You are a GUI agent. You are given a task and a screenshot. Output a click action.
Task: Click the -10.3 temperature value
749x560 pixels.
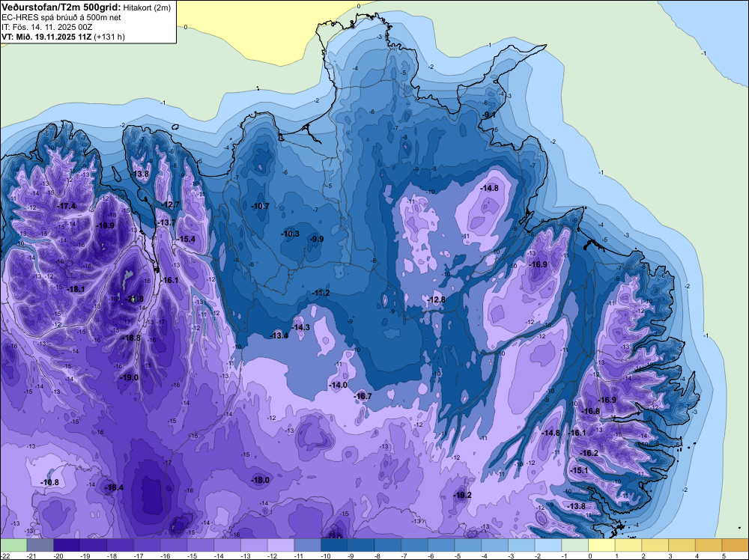point(291,234)
